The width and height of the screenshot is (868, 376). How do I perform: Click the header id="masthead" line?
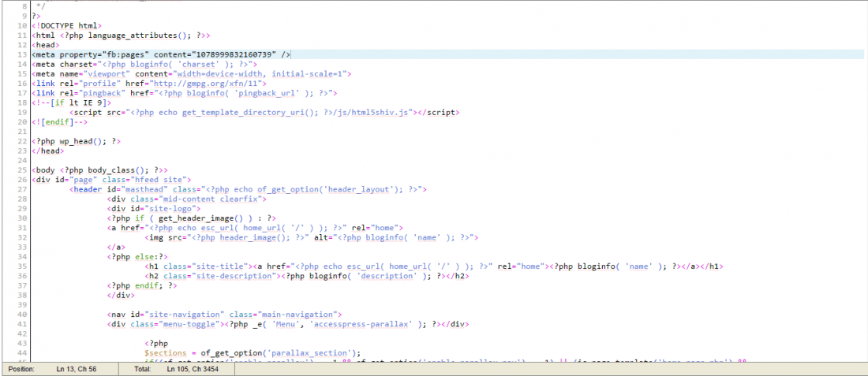pyautogui.click(x=248, y=189)
